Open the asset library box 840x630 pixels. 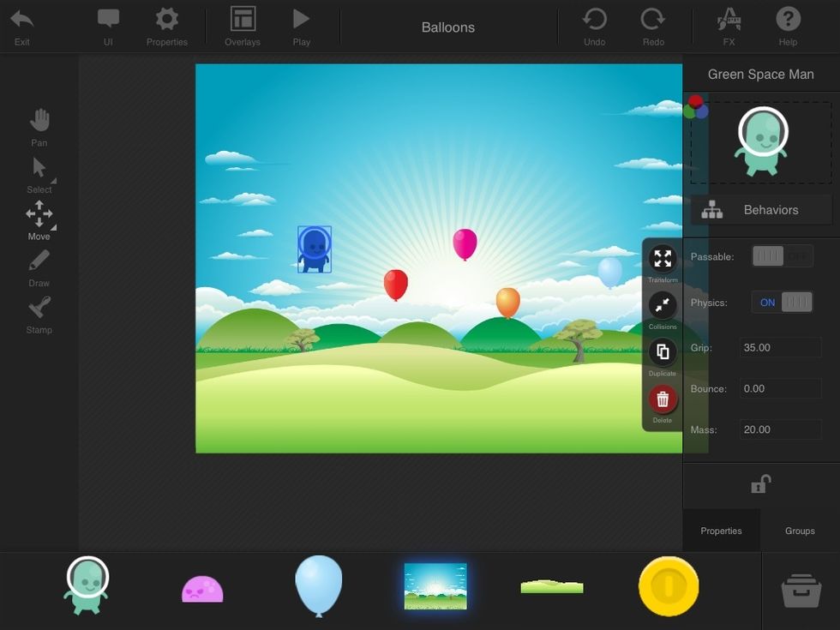click(801, 591)
